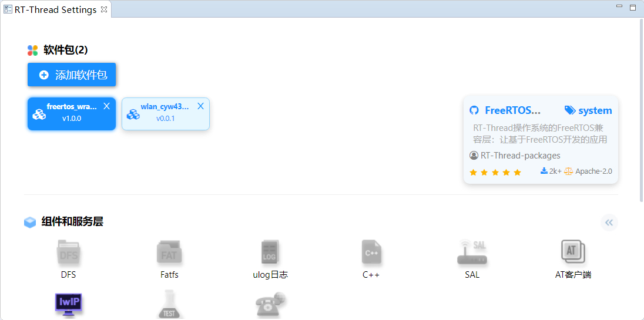Click the Fatfs label text
The width and height of the screenshot is (644, 320).
[169, 275]
